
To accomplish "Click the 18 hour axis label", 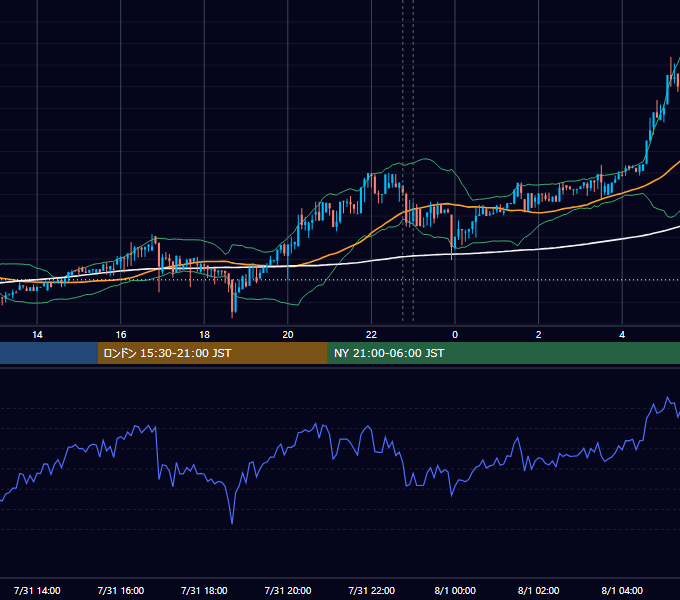I will pyautogui.click(x=204, y=335).
